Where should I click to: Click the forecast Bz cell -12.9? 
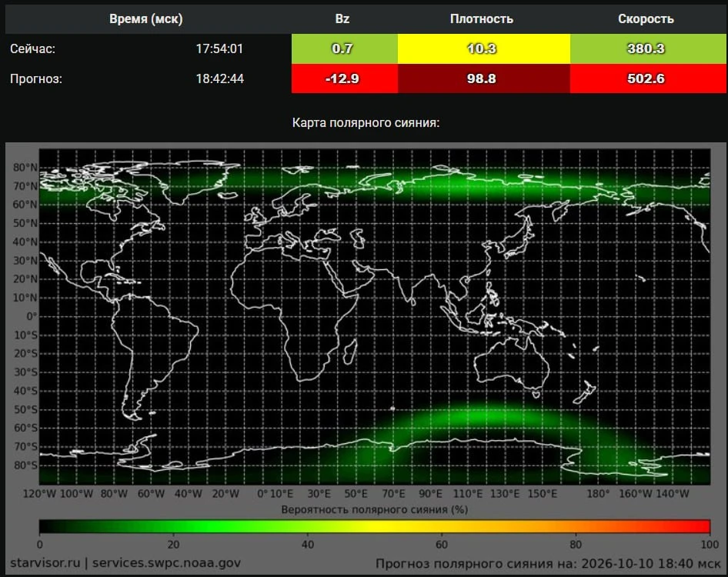tap(345, 78)
